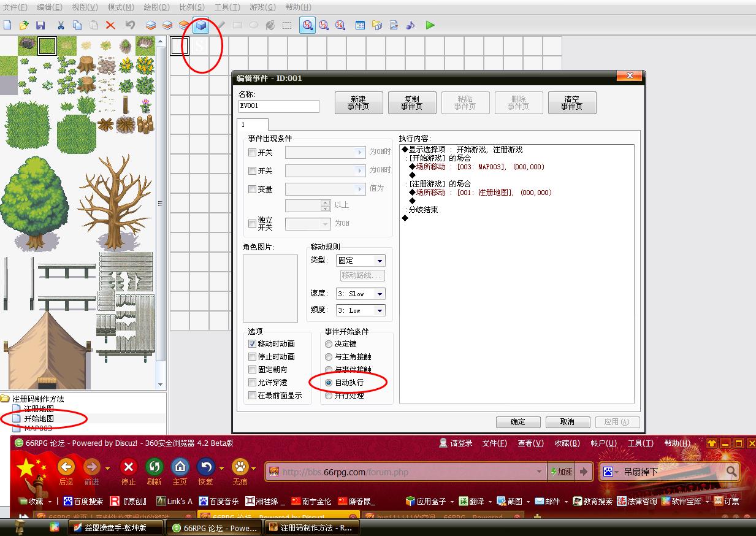Open the 绘图(D) menu
This screenshot has width=756, height=536.
[156, 7]
